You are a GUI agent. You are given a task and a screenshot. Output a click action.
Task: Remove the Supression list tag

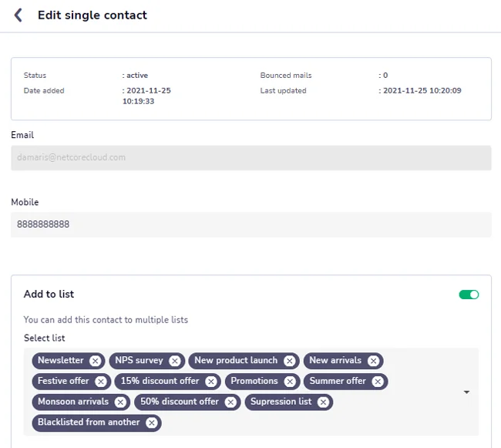coord(323,403)
